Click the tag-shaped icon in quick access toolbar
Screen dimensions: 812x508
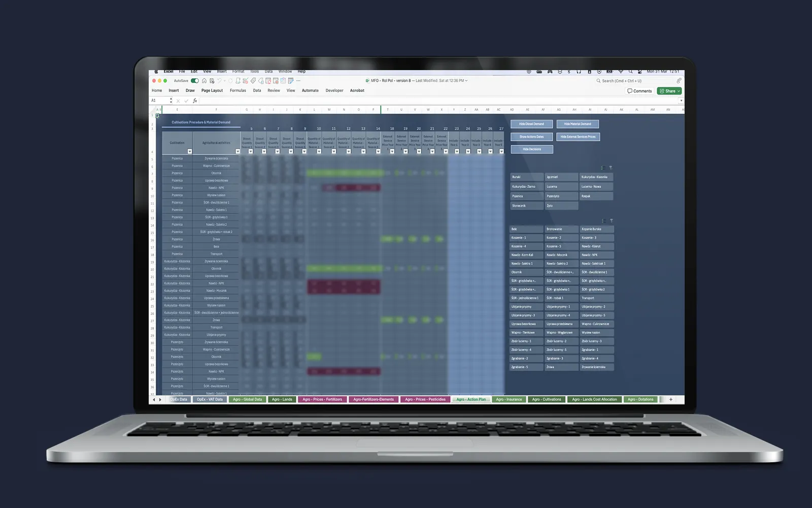(253, 81)
